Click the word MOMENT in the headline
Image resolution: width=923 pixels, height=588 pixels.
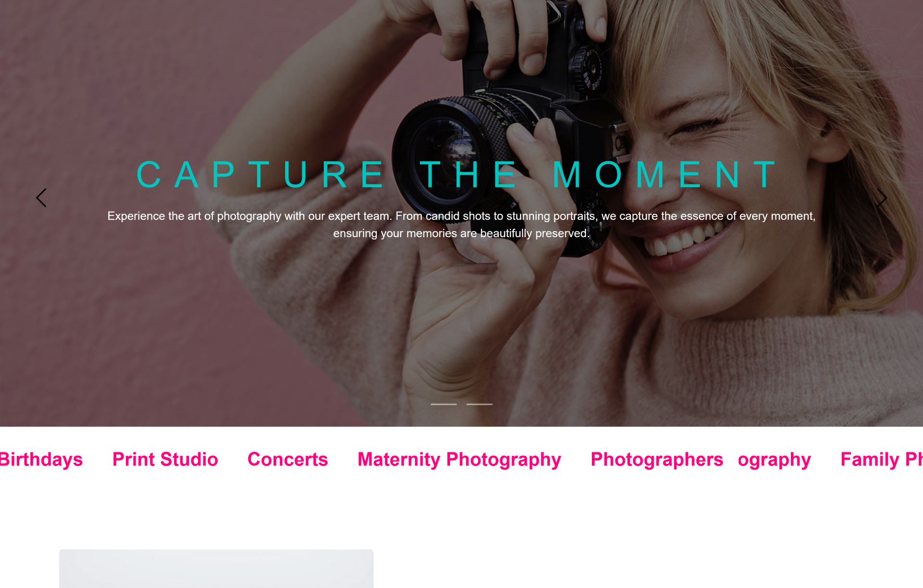click(x=665, y=174)
